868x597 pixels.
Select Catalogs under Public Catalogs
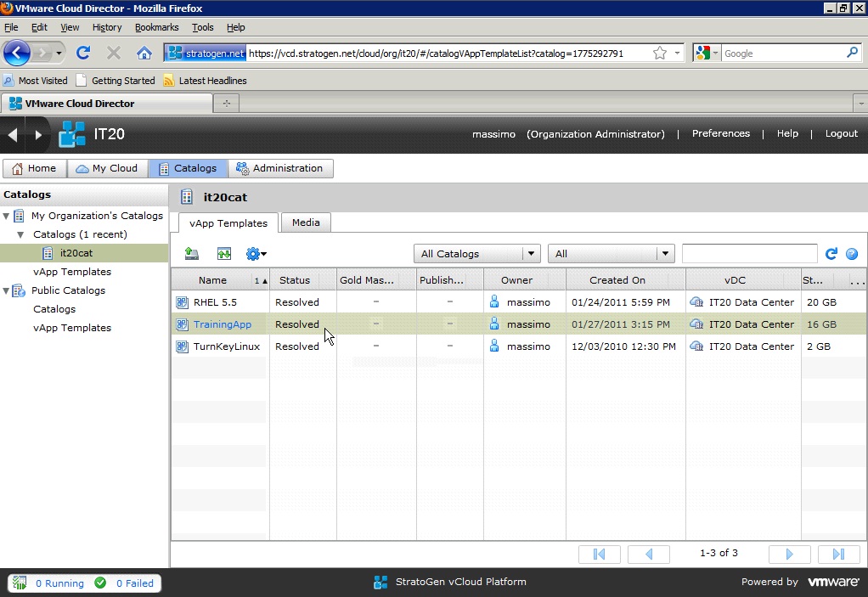pyautogui.click(x=54, y=309)
